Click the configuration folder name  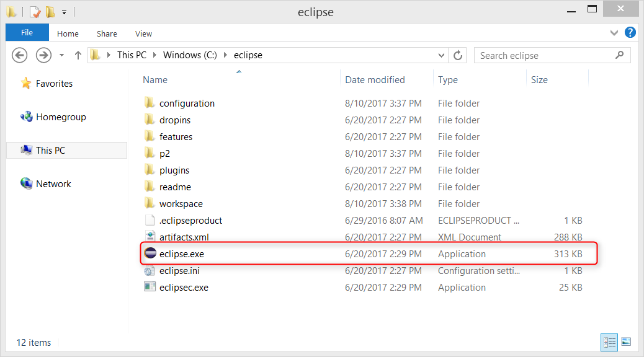pyautogui.click(x=187, y=104)
